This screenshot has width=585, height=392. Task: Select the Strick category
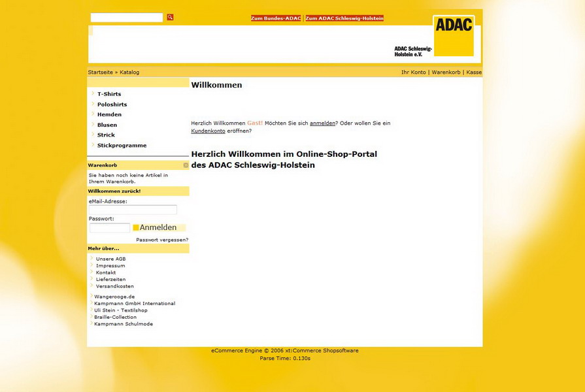pyautogui.click(x=106, y=135)
